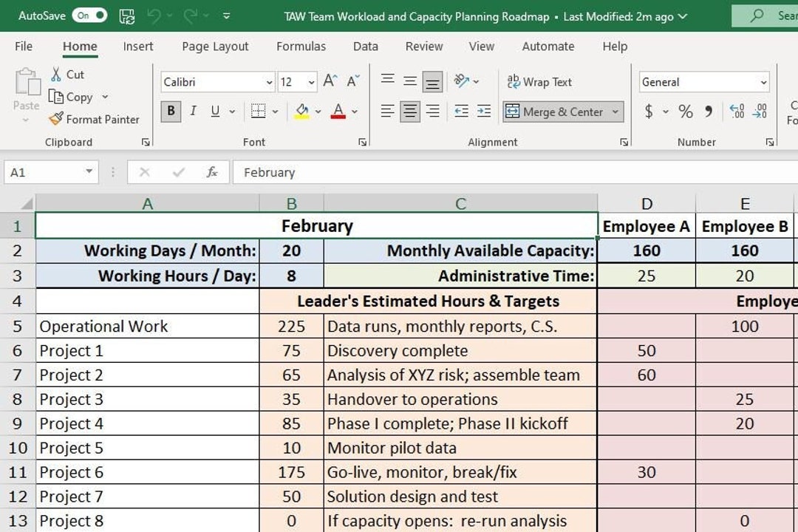
Task: Open the Review tab
Action: (423, 46)
